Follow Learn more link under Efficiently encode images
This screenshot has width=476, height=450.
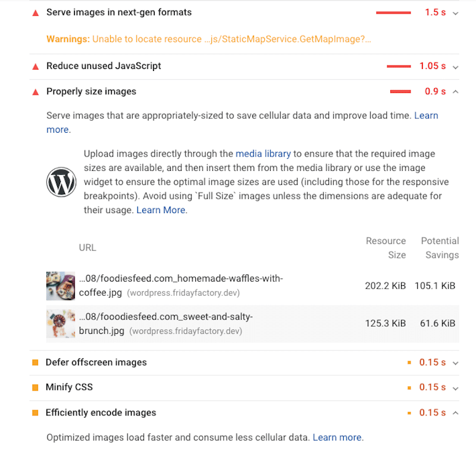(x=337, y=437)
